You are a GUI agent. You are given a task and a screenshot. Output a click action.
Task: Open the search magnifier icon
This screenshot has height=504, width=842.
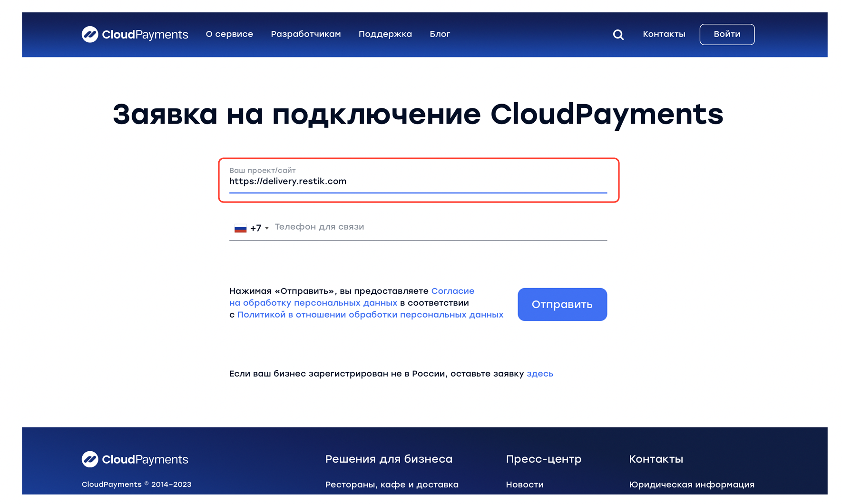pyautogui.click(x=618, y=34)
